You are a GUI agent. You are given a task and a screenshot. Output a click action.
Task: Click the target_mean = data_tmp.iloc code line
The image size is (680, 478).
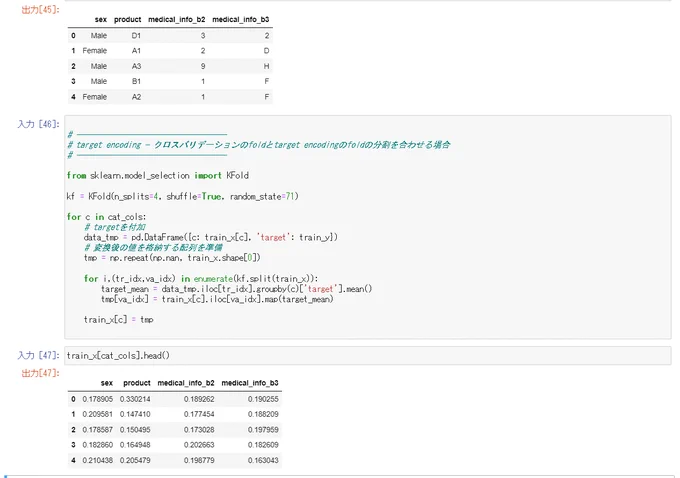pos(237,289)
